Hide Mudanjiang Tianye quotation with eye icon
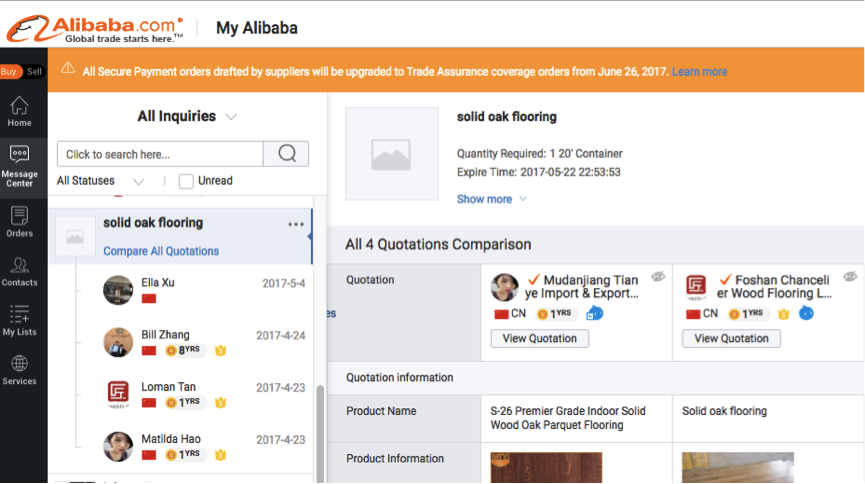The width and height of the screenshot is (865, 484). 658,276
